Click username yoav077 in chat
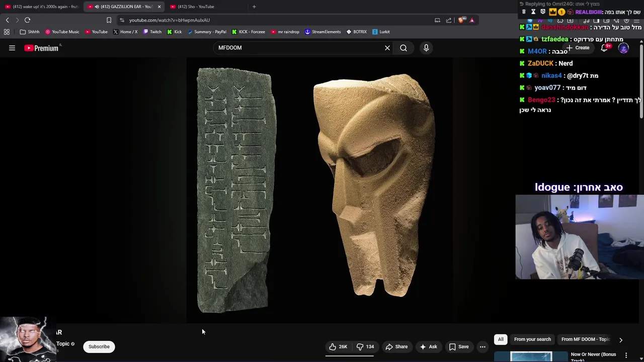Screen dimensions: 644x362 click(547, 88)
